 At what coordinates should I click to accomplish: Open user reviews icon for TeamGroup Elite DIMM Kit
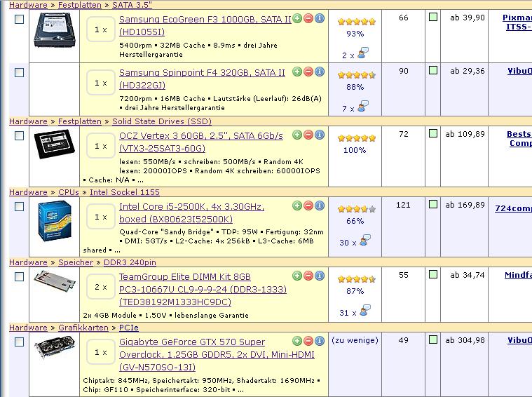click(x=365, y=311)
